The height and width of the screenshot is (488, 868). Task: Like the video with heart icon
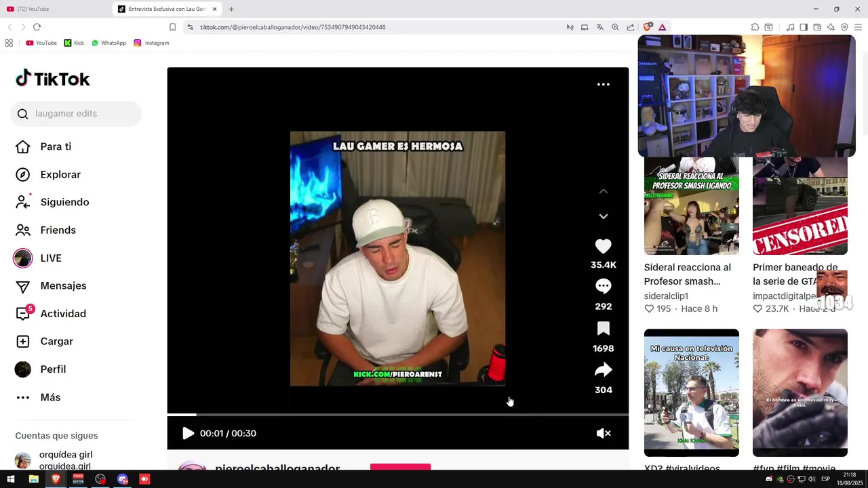pyautogui.click(x=603, y=247)
